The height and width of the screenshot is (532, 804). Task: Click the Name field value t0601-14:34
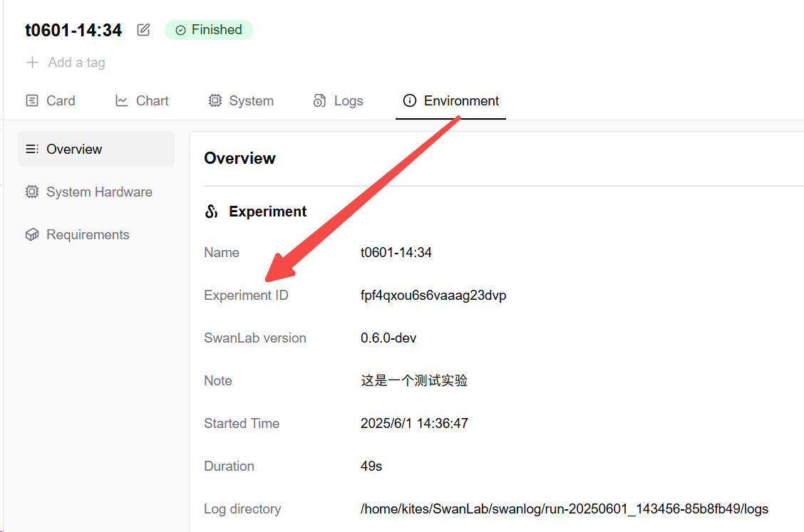(396, 253)
